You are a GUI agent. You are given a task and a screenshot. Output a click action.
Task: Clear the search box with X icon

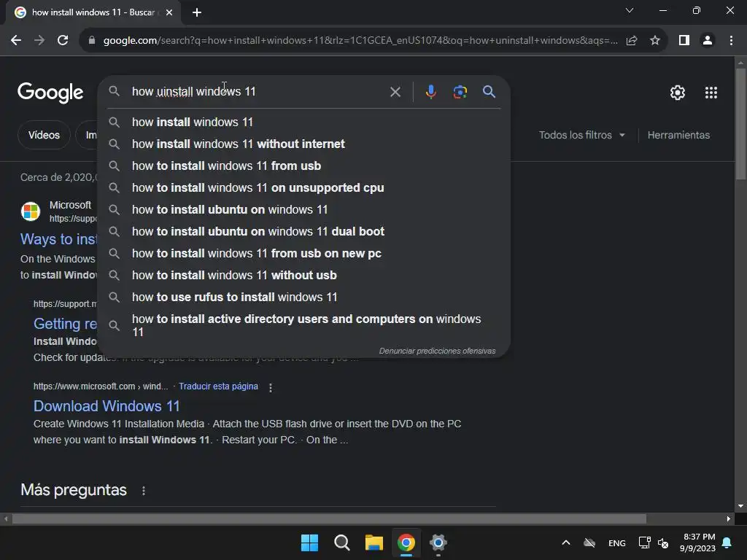(395, 92)
